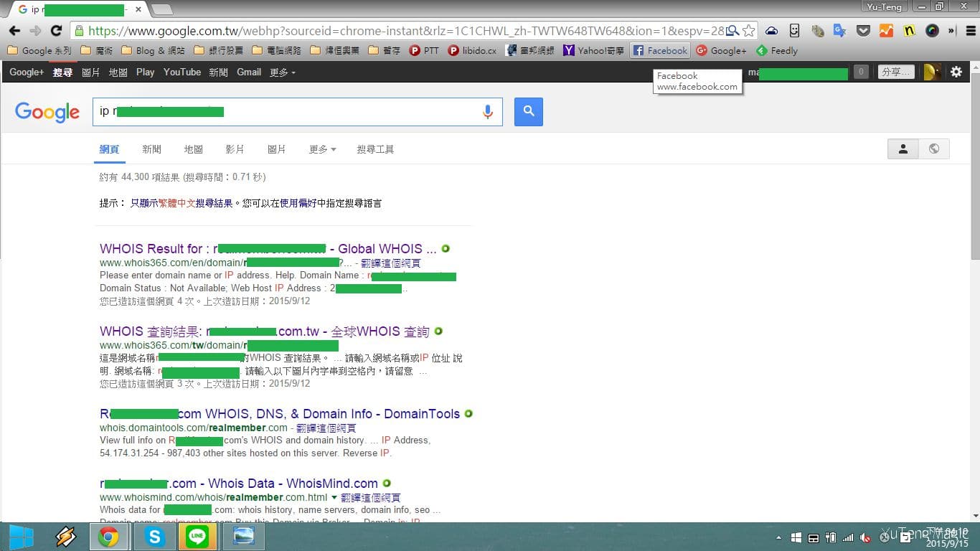Click the muted speaker tray icon
Image resolution: width=980 pixels, height=551 pixels.
point(866,537)
